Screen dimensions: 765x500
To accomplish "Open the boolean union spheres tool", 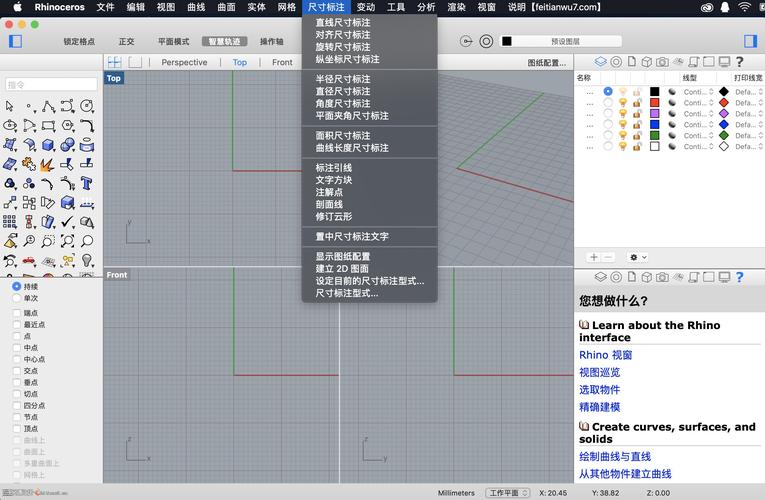I will tap(67, 145).
